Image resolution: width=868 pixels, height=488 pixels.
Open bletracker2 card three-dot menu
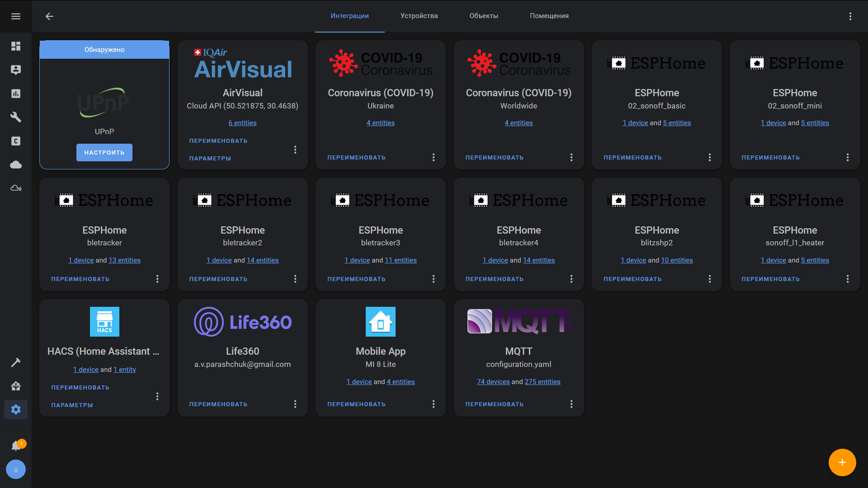(295, 279)
